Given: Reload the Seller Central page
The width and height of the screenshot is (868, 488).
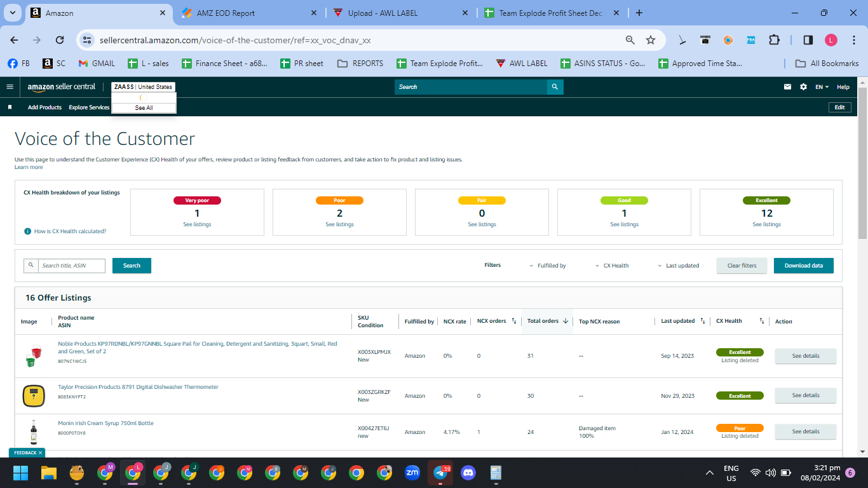Looking at the screenshot, I should pyautogui.click(x=60, y=40).
